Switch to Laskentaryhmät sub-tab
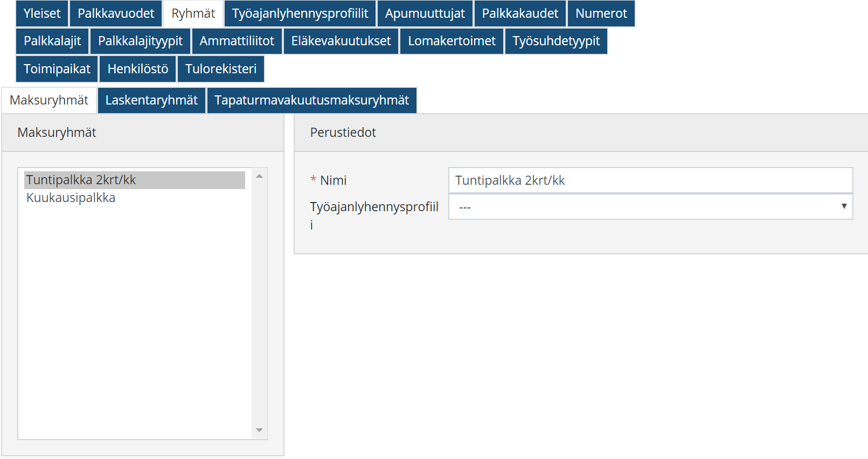The image size is (868, 459). tap(151, 100)
